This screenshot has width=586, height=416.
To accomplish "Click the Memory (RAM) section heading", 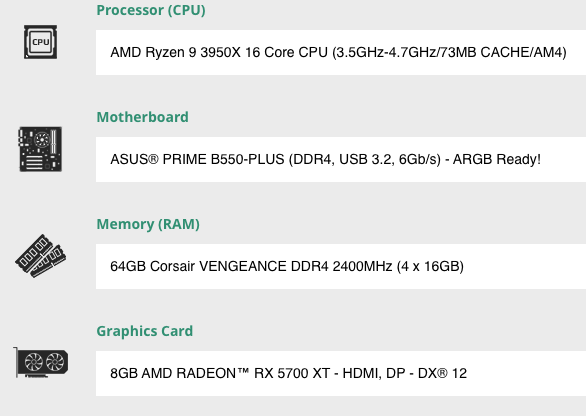I will (x=148, y=224).
